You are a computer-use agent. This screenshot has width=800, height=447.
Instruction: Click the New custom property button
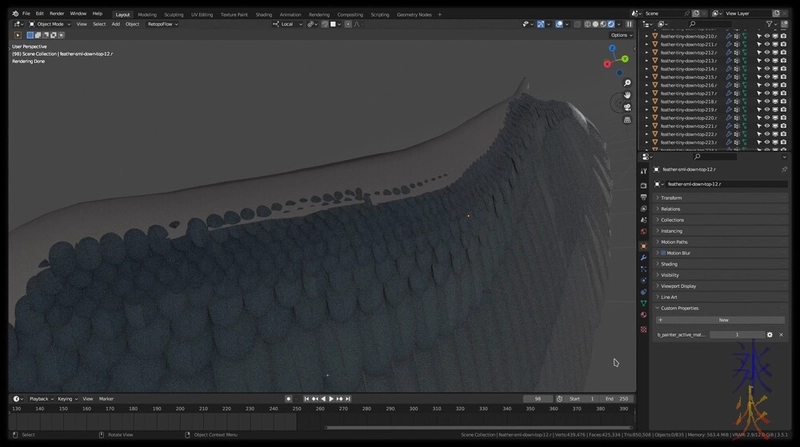723,320
